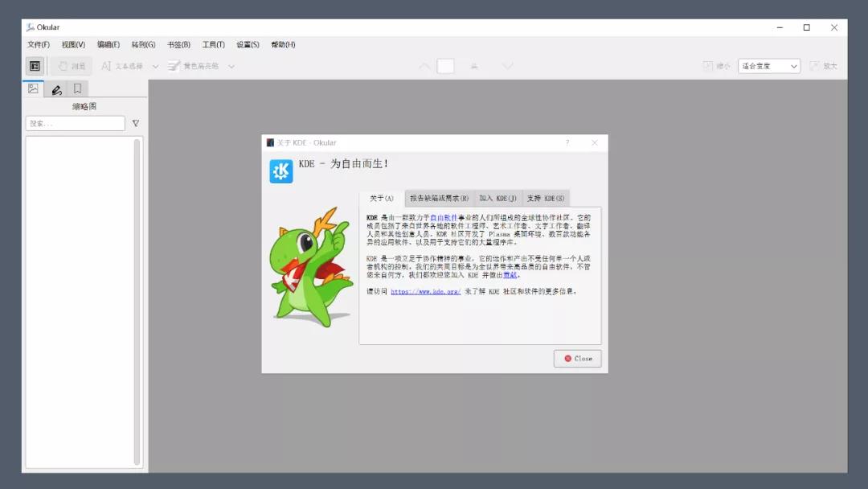Toggle the sidebar panel visibility
Screen dimensions: 868x489
tap(34, 66)
